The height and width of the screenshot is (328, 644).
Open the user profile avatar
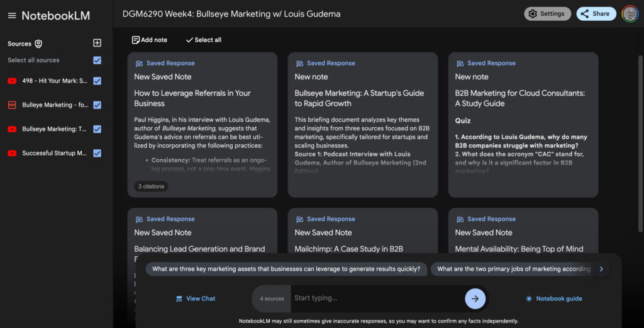[630, 14]
